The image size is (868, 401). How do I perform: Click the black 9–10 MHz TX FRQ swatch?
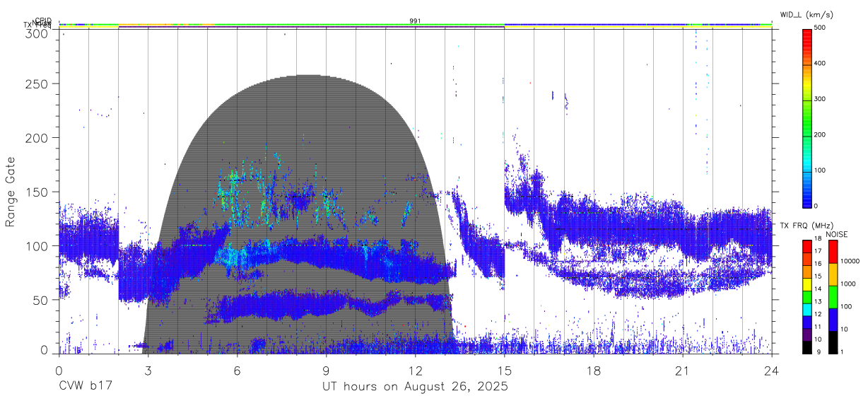click(808, 347)
